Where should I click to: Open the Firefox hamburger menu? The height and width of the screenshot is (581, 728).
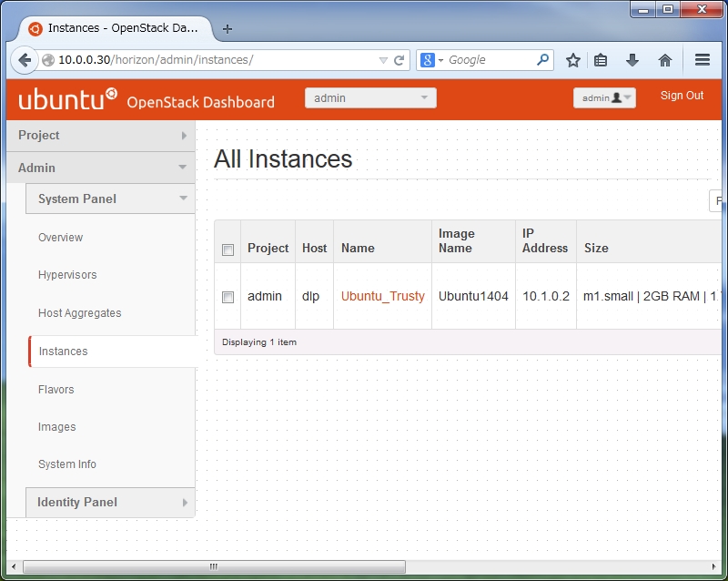point(702,59)
